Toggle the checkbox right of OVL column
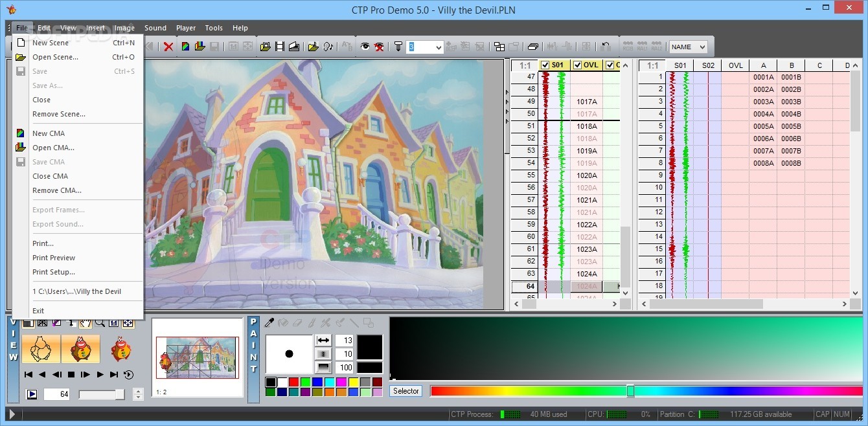 tap(610, 65)
